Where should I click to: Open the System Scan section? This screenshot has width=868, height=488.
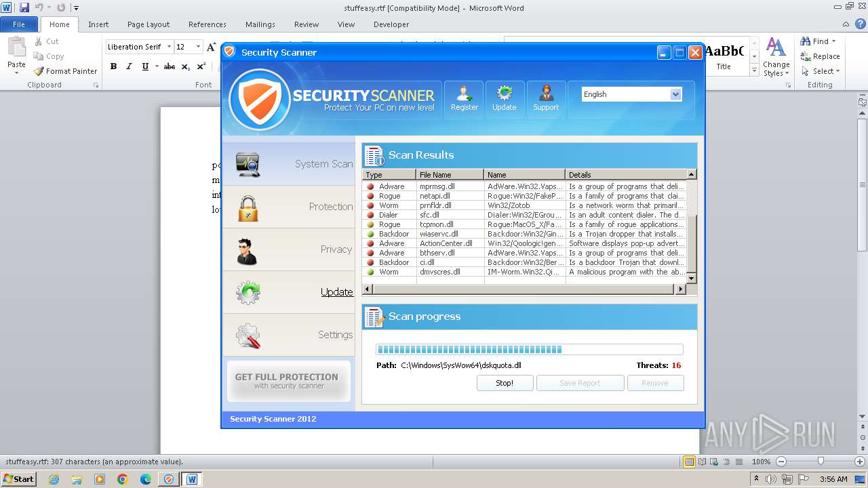tap(289, 164)
